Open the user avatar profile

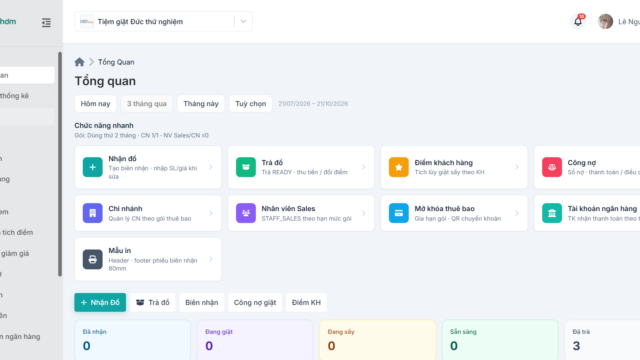click(x=605, y=22)
